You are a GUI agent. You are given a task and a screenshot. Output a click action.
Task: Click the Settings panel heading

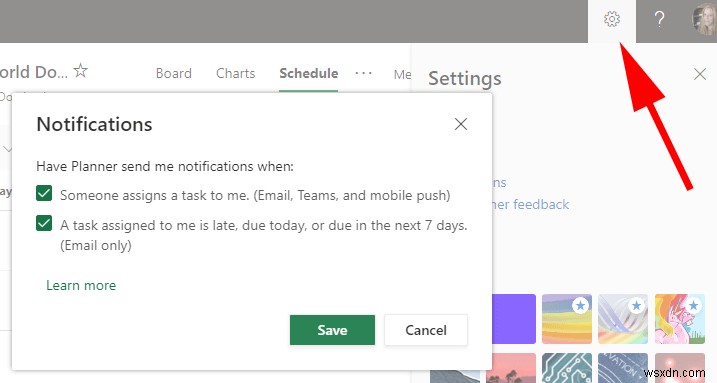(x=465, y=78)
